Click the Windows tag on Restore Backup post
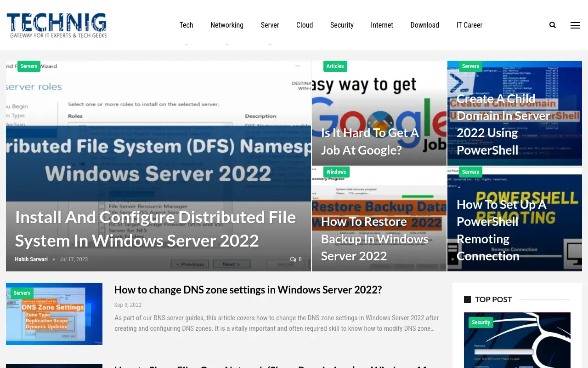Image resolution: width=588 pixels, height=368 pixels. click(336, 172)
